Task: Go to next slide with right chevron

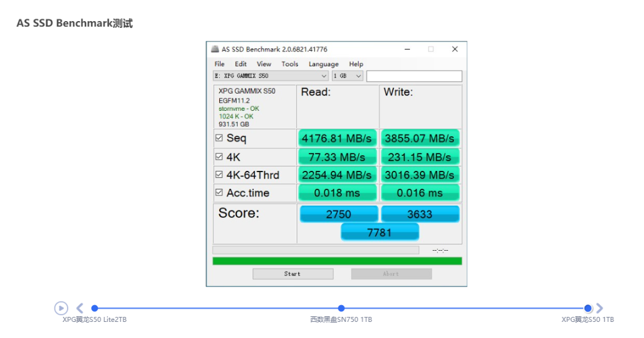Action: [599, 308]
